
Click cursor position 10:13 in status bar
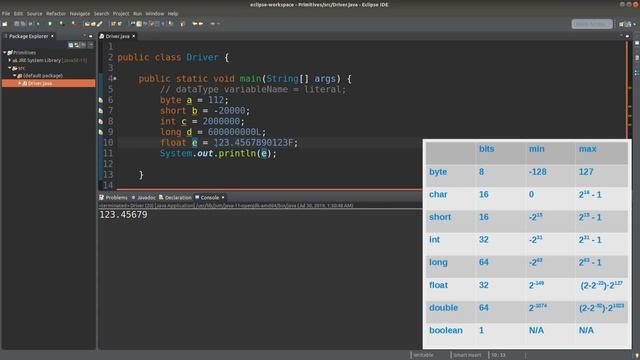[498, 355]
